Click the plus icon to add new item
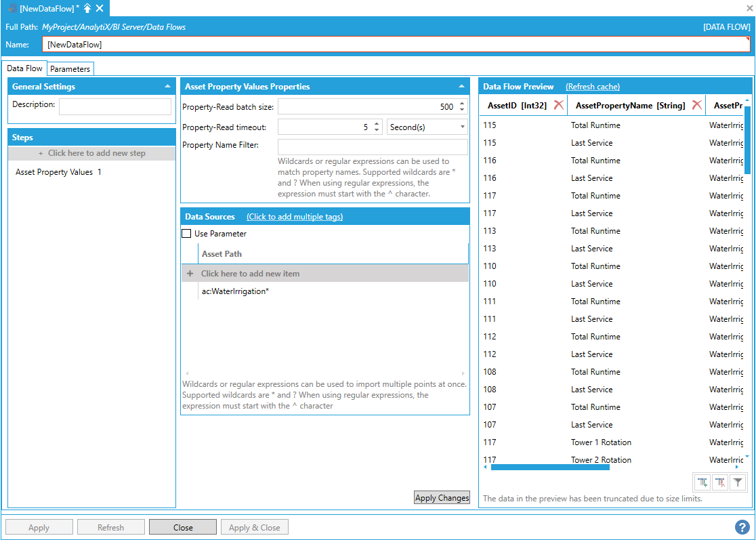 (x=190, y=274)
